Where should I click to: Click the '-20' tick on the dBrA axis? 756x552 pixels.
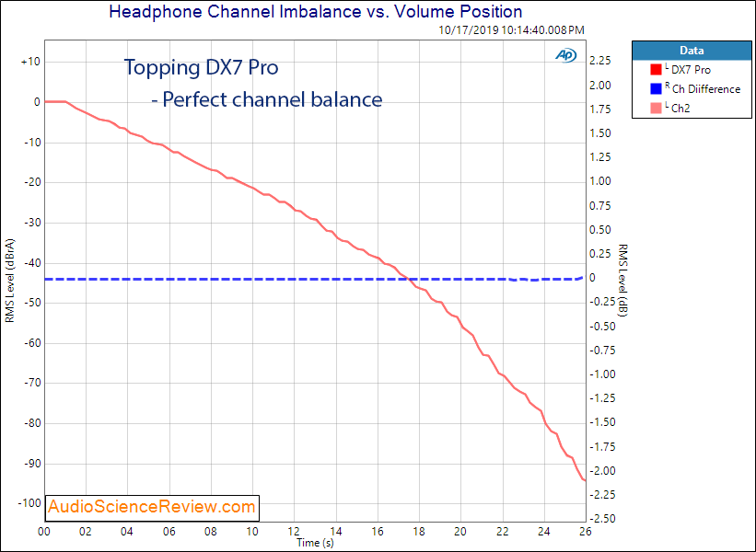tap(32, 182)
